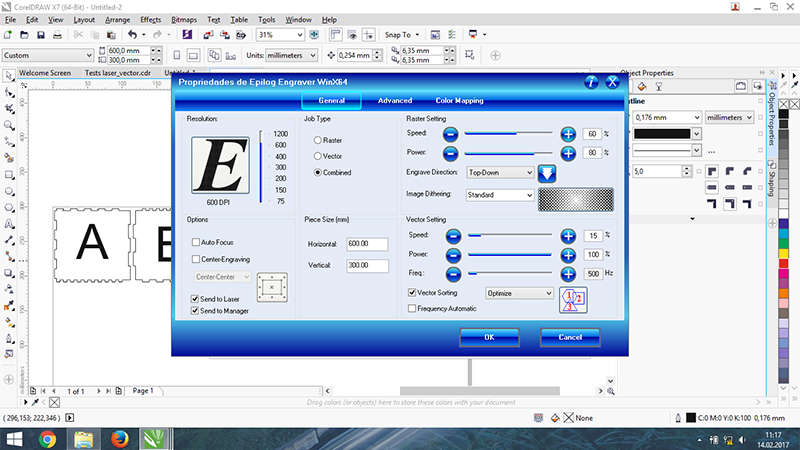The width and height of the screenshot is (800, 450).
Task: Select the Text tool
Action: 9,224
